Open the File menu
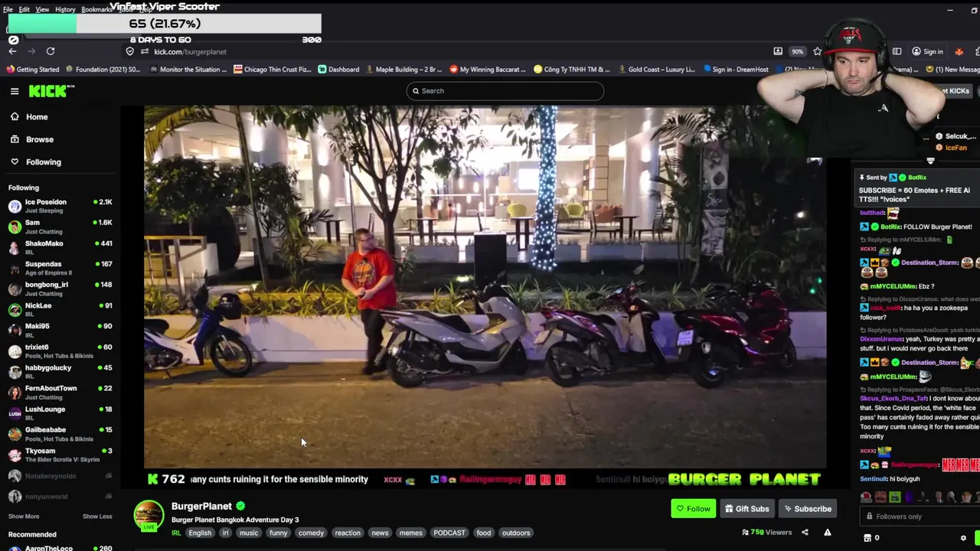980x551 pixels. coord(8,9)
